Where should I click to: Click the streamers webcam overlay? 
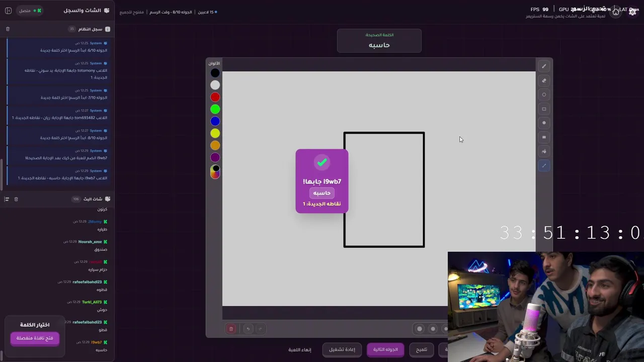click(546, 307)
